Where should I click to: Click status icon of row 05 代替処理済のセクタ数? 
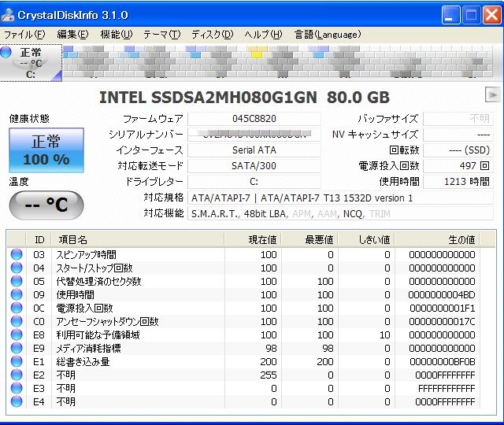[17, 281]
